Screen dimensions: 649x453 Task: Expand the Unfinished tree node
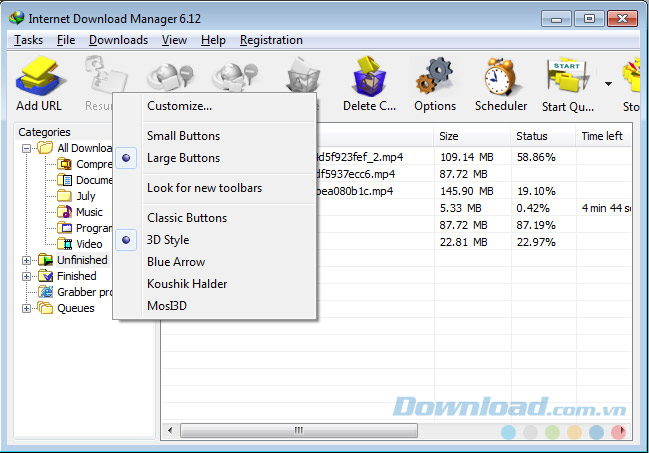(26, 260)
